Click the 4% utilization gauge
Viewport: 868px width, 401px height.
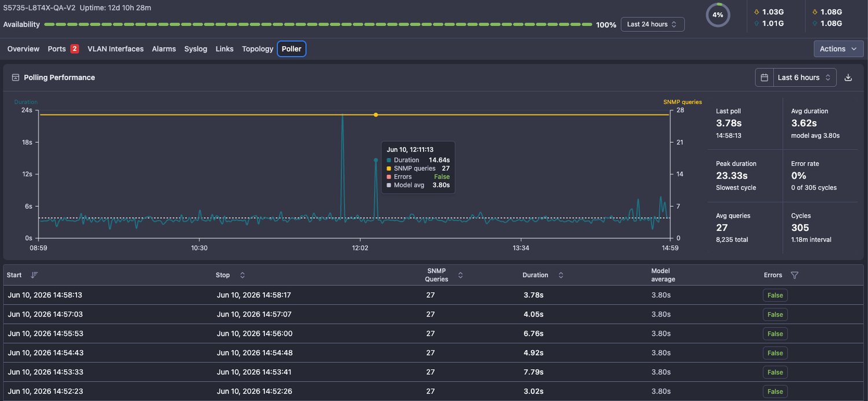click(718, 15)
